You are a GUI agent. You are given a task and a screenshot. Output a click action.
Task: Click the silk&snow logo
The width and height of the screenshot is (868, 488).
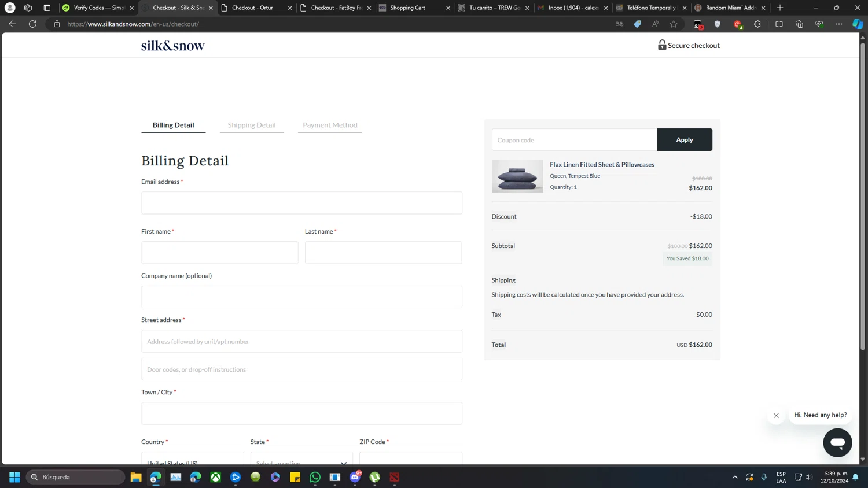point(173,46)
